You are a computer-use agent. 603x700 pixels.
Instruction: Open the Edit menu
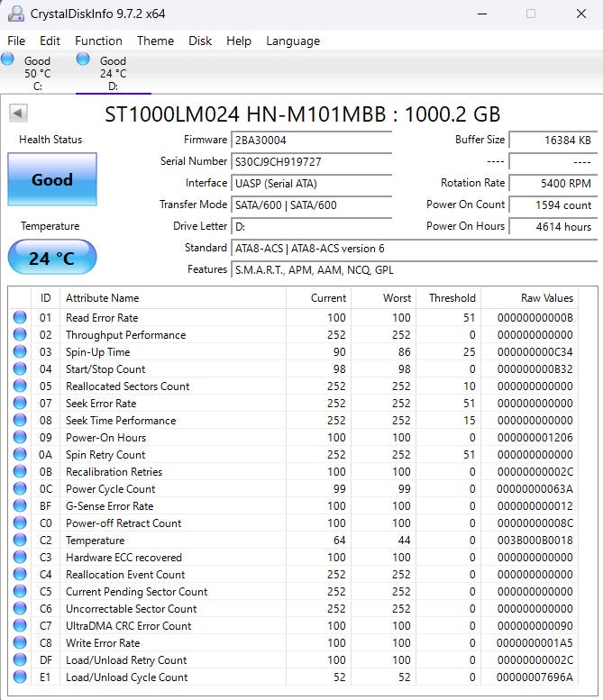(50, 41)
